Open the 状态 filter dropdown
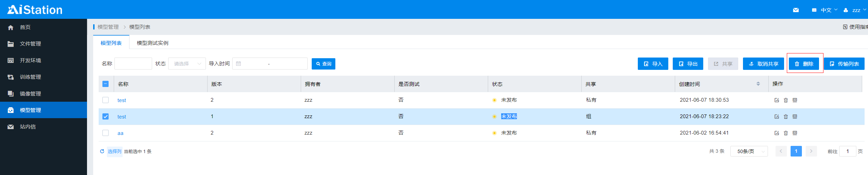This screenshot has width=868, height=175. (x=187, y=64)
